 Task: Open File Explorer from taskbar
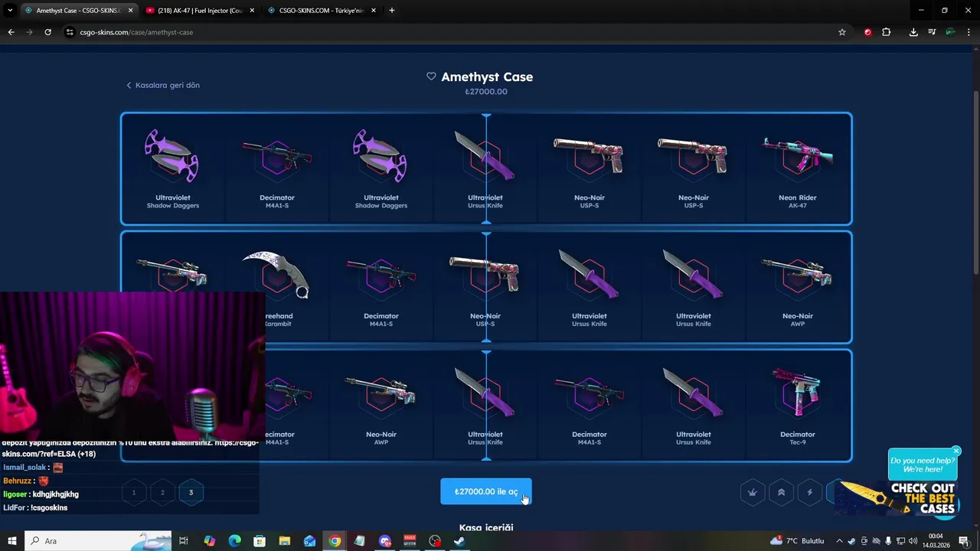coord(285,541)
